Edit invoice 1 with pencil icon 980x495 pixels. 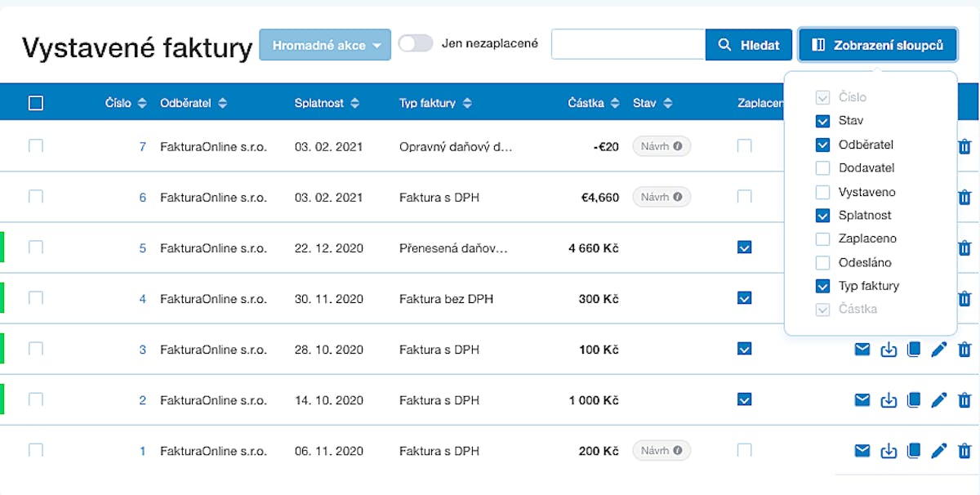939,450
